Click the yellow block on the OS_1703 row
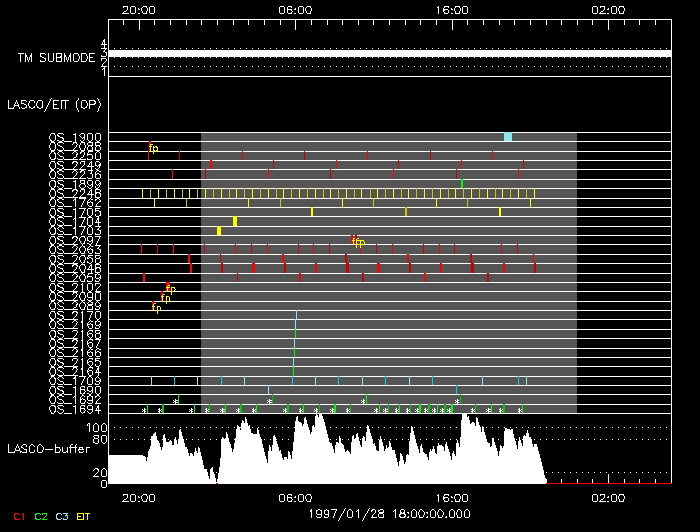Image resolution: width=700 pixels, height=532 pixels. tap(219, 231)
